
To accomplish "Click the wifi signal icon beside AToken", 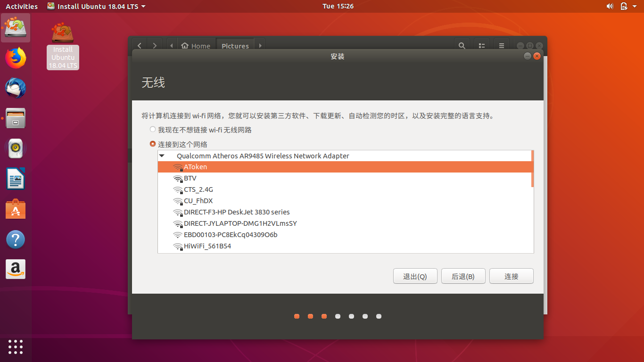I will point(178,167).
